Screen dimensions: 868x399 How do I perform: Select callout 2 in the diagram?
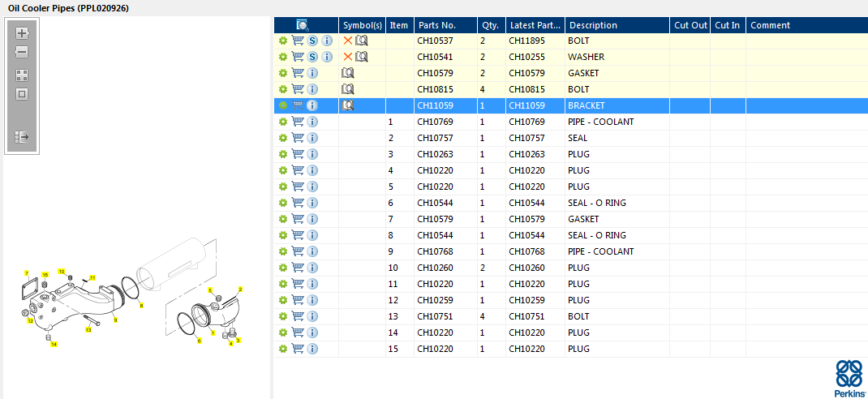(x=240, y=289)
